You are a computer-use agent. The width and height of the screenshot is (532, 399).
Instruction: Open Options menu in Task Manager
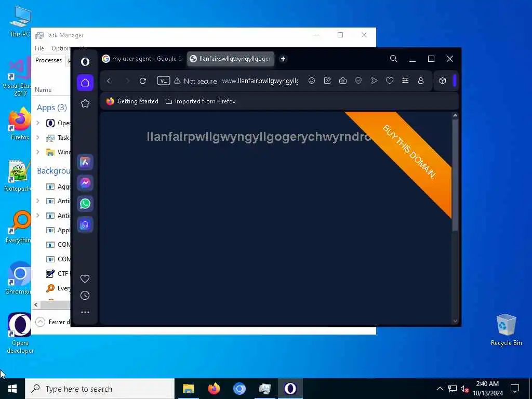point(61,48)
